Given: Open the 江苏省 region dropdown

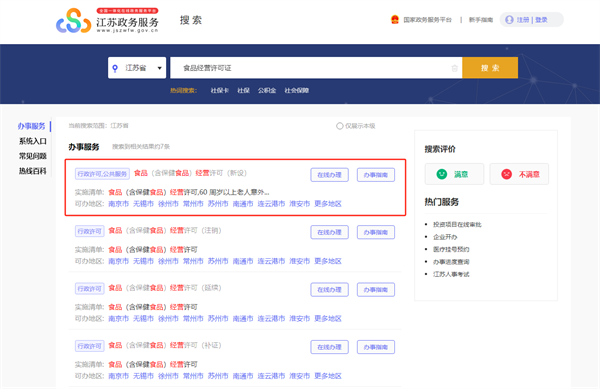Looking at the screenshot, I should (137, 68).
